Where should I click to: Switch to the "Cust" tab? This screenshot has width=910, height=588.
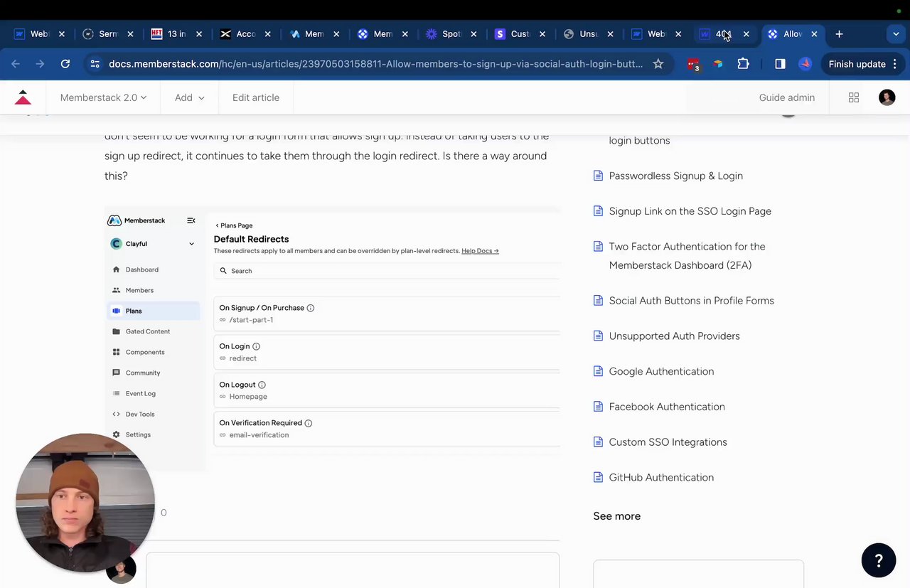520,34
